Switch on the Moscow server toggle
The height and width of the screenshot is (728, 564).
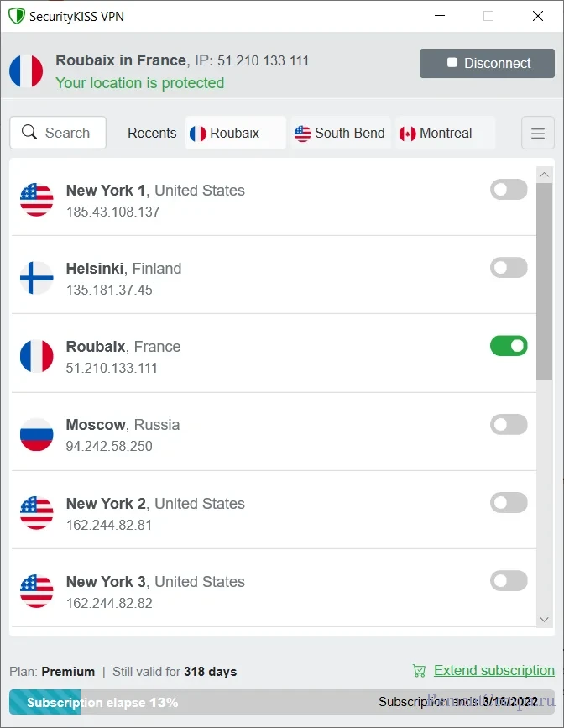pos(509,424)
